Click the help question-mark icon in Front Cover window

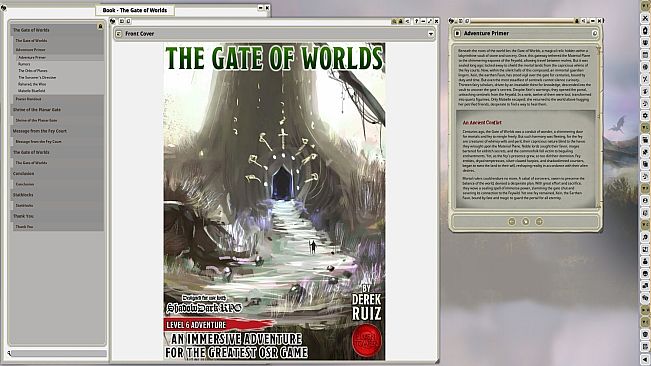416,21
